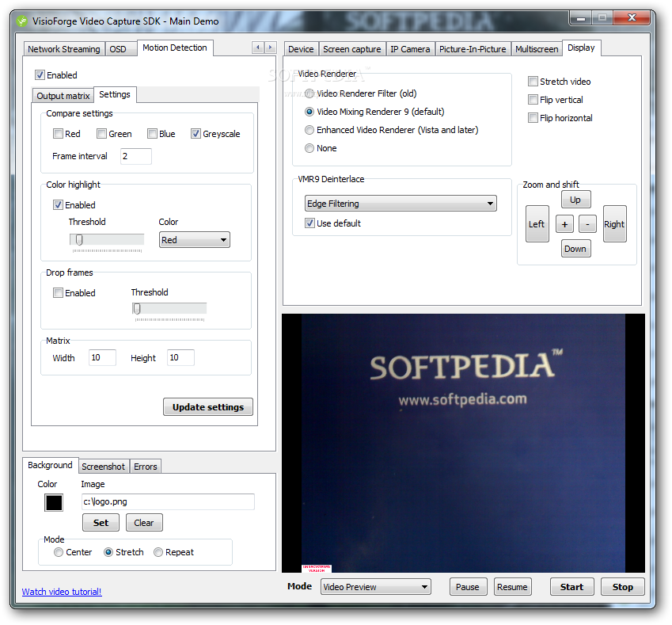The image size is (672, 625).
Task: Enable Stretch video option
Action: tap(533, 82)
